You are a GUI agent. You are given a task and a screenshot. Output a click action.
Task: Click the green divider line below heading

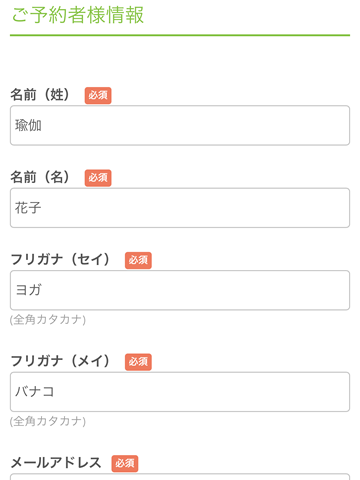(180, 35)
